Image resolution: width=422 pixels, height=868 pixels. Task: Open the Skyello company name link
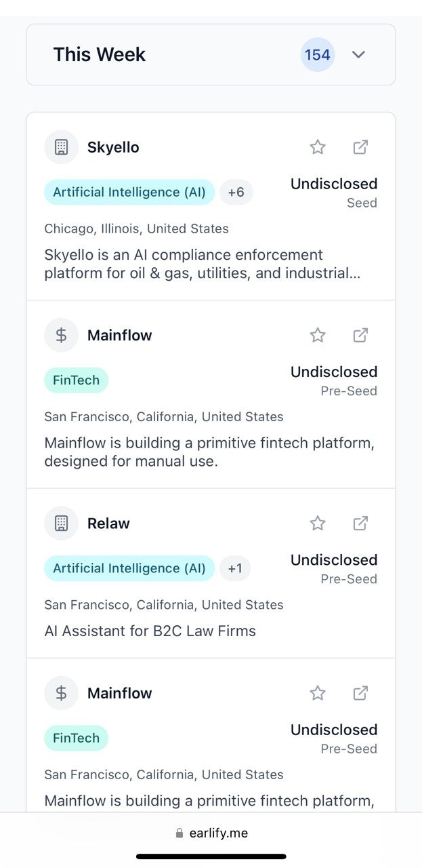tap(113, 147)
